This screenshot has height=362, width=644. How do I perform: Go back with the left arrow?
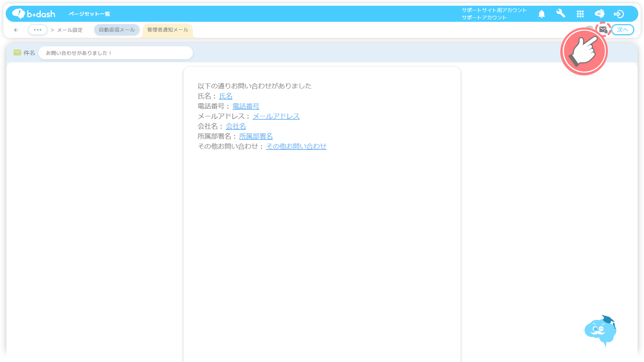click(16, 30)
